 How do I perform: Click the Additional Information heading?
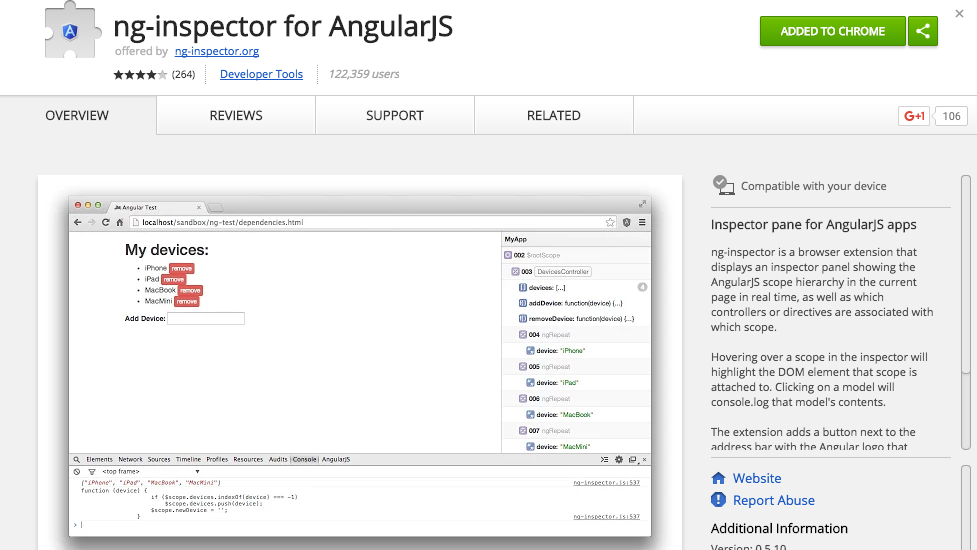pyautogui.click(x=779, y=528)
